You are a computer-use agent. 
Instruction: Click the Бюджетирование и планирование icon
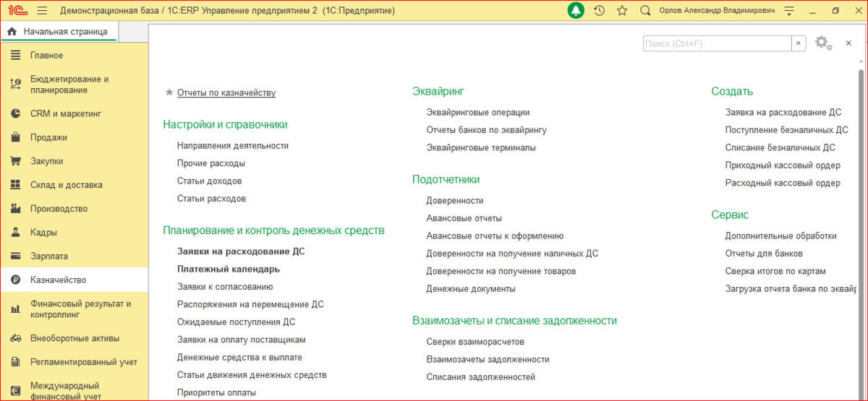(15, 85)
